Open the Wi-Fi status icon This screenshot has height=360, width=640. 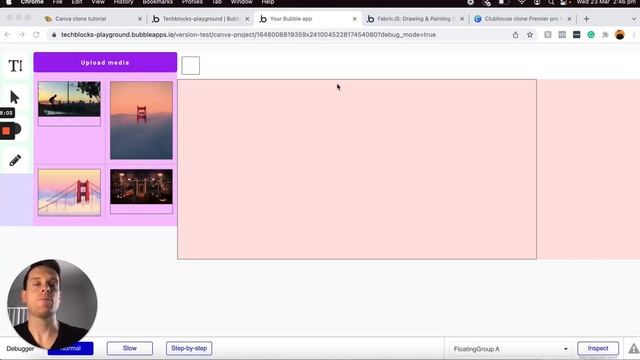(x=522, y=2)
